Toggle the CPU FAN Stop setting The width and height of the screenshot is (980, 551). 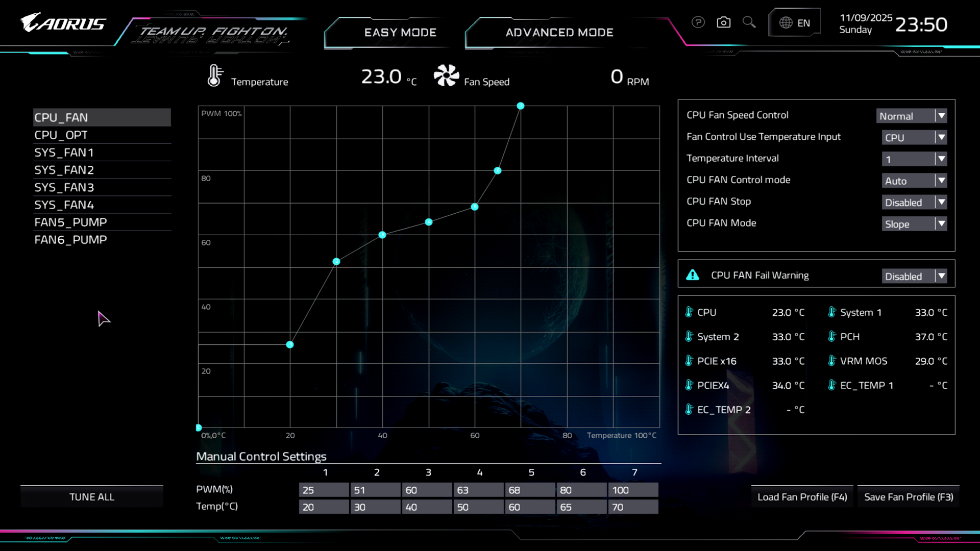pyautogui.click(x=914, y=203)
